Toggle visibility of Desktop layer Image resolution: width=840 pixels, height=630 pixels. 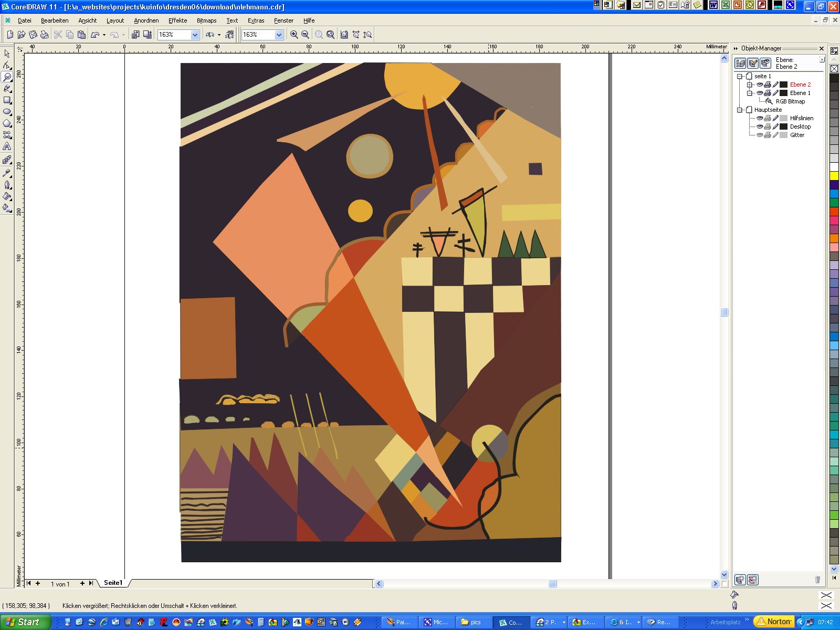tap(760, 127)
